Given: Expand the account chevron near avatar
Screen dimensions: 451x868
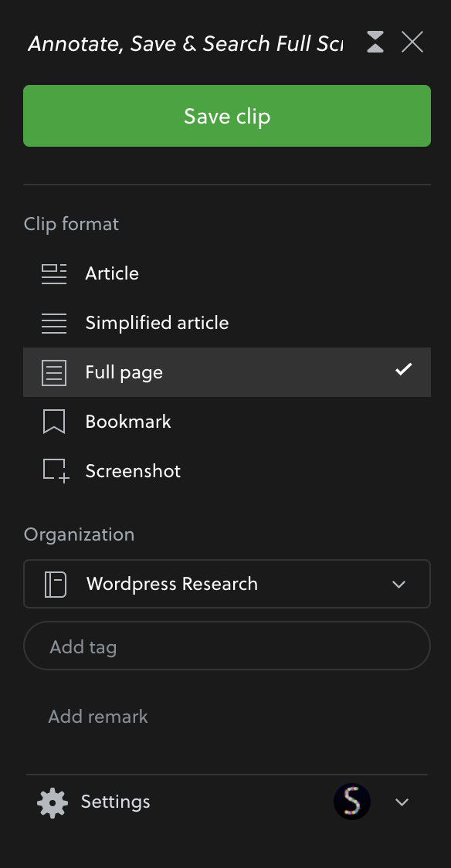Looking at the screenshot, I should tap(402, 802).
